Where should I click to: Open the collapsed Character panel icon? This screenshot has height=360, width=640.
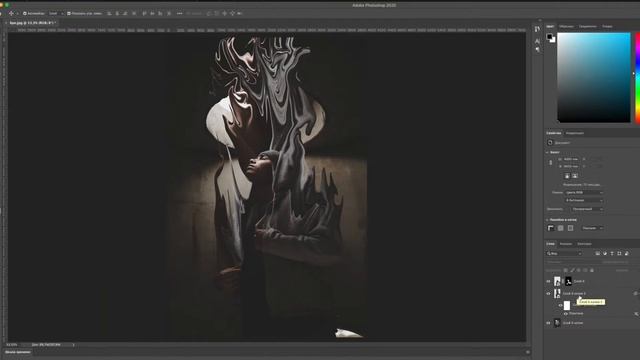pos(537,41)
